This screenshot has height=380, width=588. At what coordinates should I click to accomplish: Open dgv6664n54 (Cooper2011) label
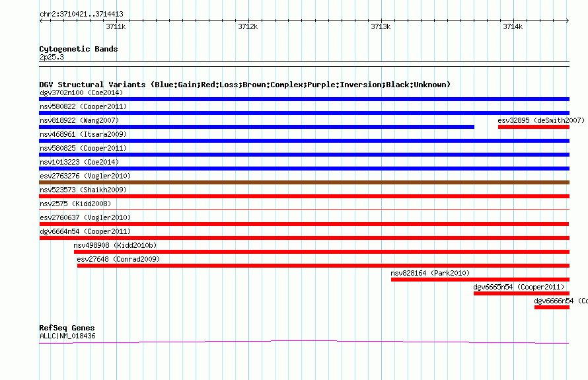(85, 231)
